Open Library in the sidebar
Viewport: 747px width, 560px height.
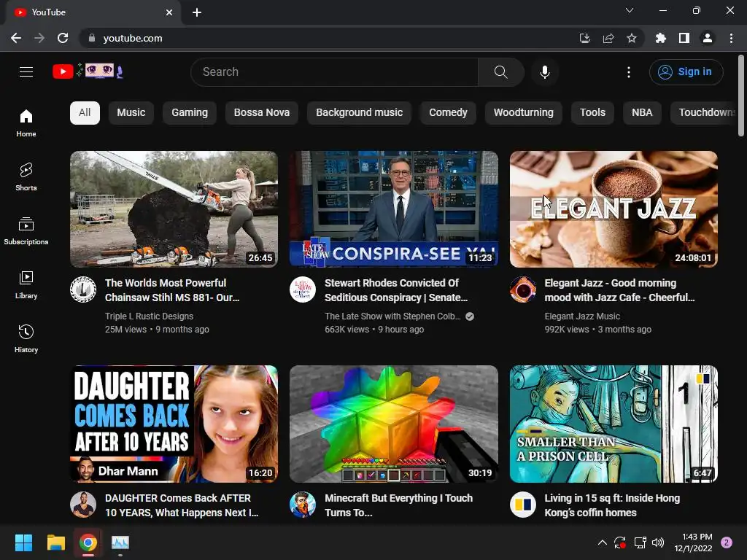point(26,285)
